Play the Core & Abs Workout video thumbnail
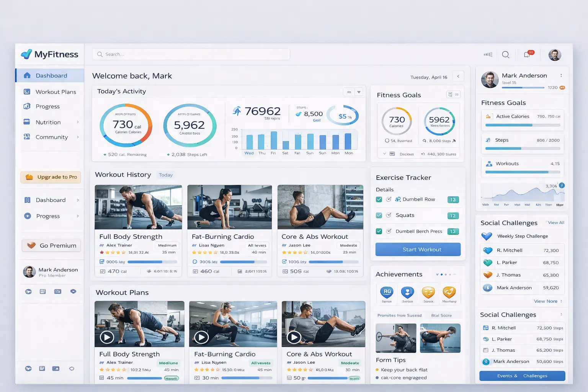 [294, 337]
